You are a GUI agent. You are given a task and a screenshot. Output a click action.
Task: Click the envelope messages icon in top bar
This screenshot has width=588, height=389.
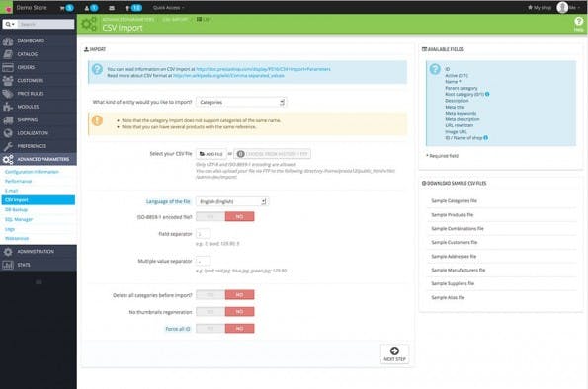tap(112, 8)
